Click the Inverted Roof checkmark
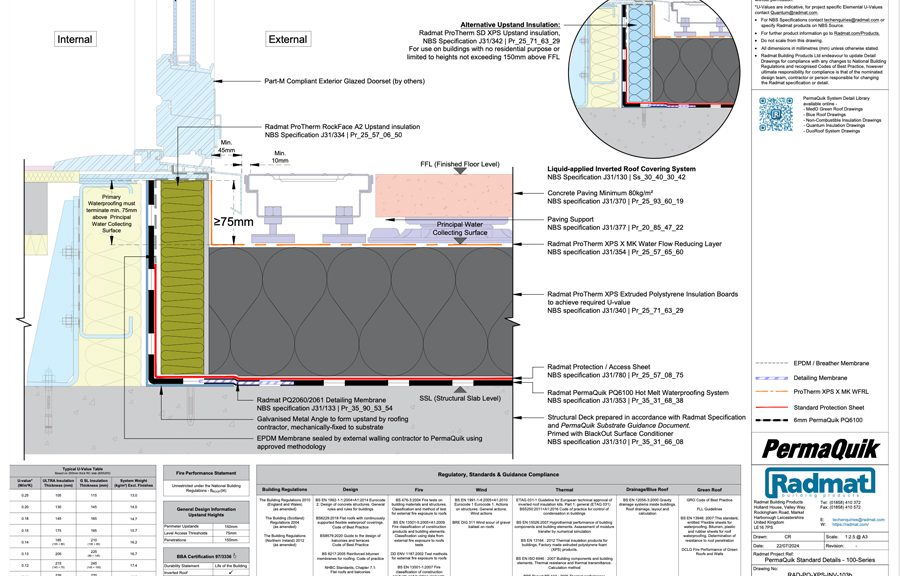Image resolution: width=900 pixels, height=576 pixels. click(x=229, y=574)
